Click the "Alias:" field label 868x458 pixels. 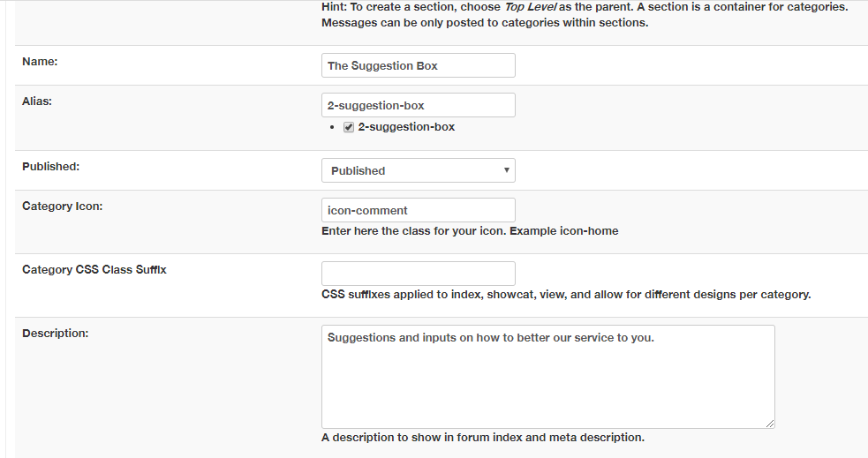pyautogui.click(x=37, y=101)
